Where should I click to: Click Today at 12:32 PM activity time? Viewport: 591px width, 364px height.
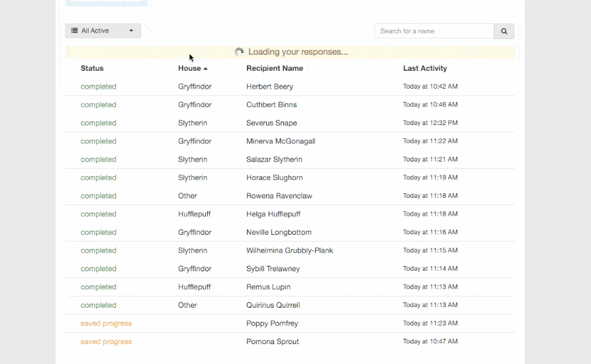click(x=430, y=123)
